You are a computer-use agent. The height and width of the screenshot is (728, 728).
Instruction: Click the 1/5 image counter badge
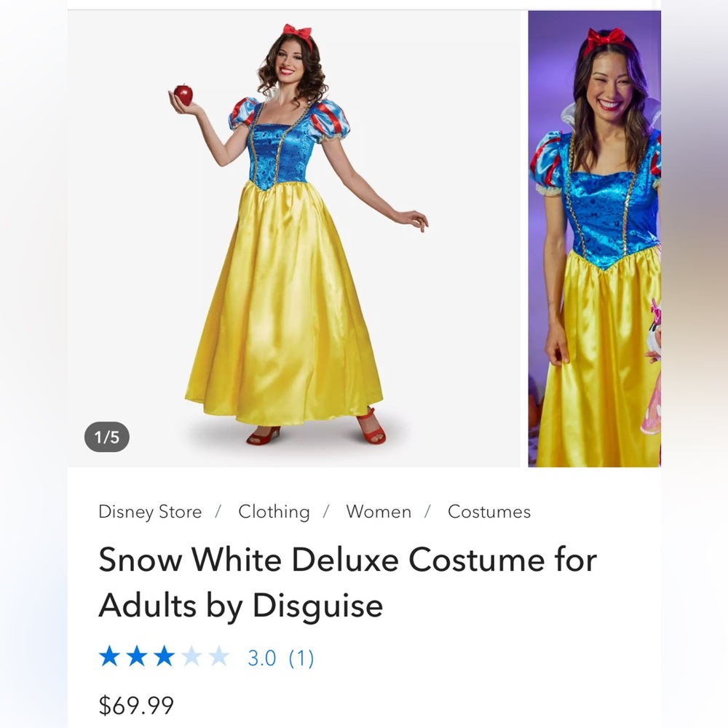[107, 437]
